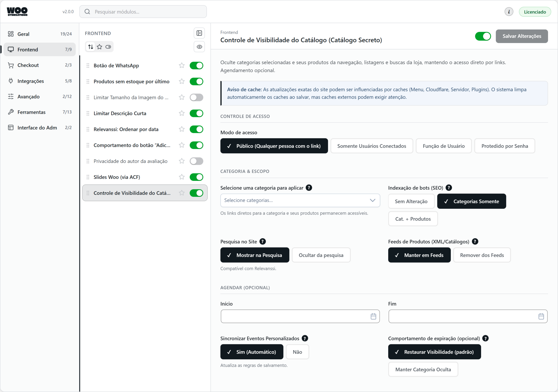Image resolution: width=558 pixels, height=392 pixels.
Task: Open help for Selecione uma categoria
Action: click(309, 188)
